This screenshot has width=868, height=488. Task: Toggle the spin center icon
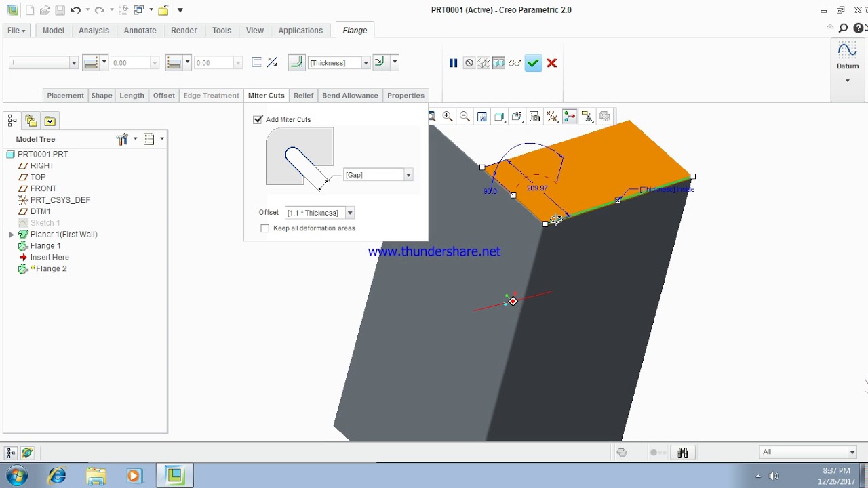coord(570,117)
